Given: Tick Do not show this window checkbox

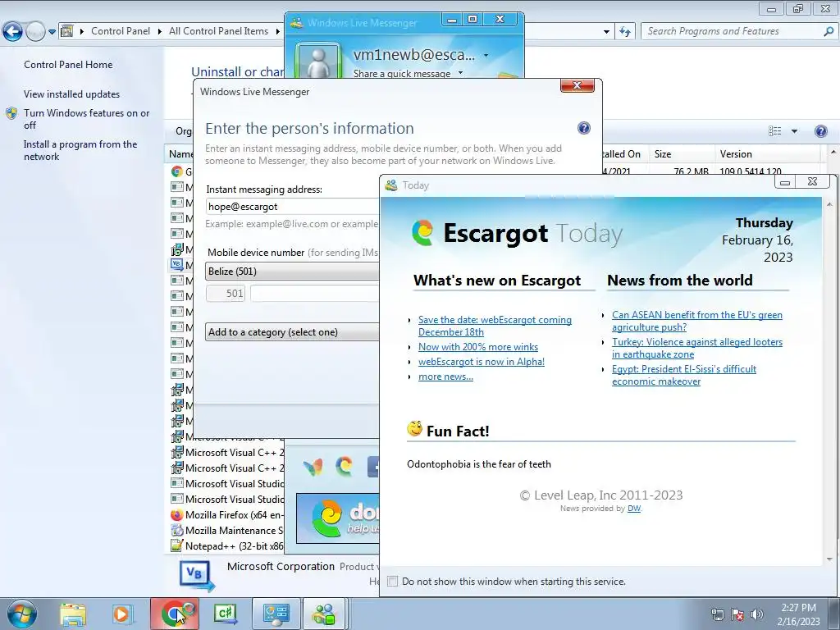Looking at the screenshot, I should click(x=393, y=582).
